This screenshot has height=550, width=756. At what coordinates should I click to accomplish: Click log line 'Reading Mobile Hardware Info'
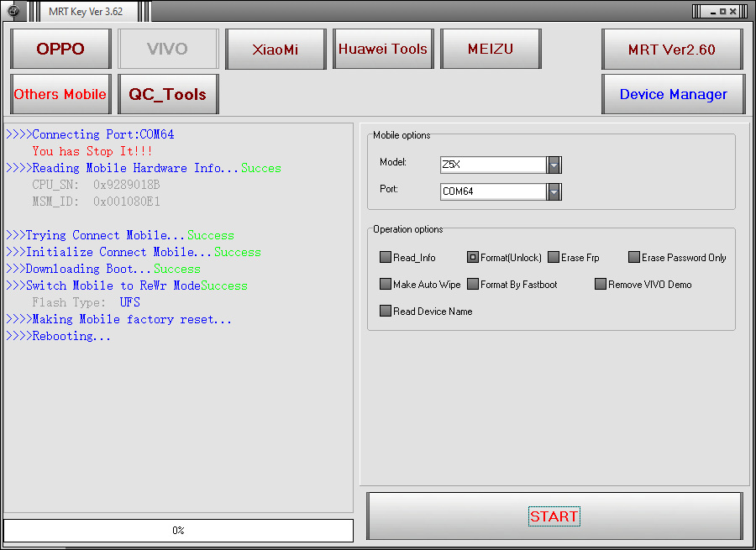[x=144, y=168]
